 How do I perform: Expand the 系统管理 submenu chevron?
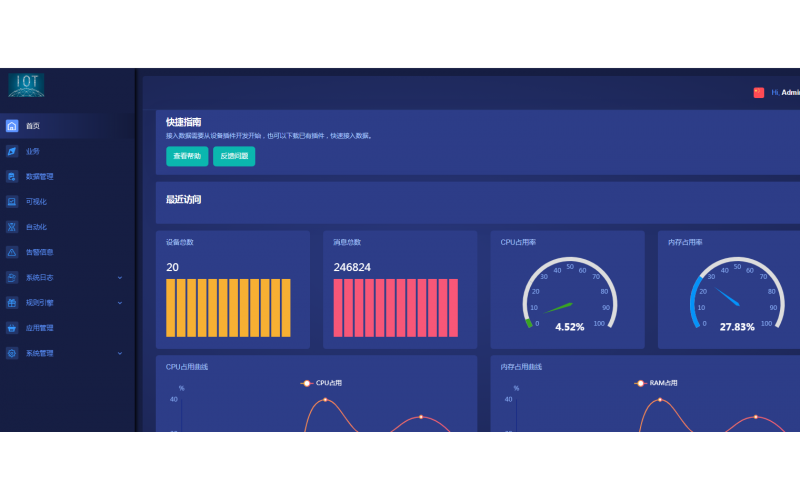coord(120,353)
